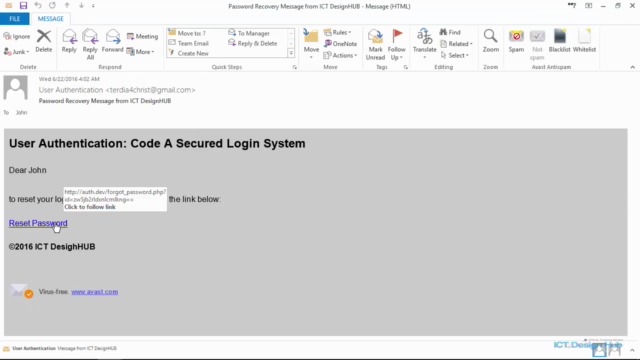Click the Undo arrow in title bar
This screenshot has width=640, height=360.
point(38,6)
